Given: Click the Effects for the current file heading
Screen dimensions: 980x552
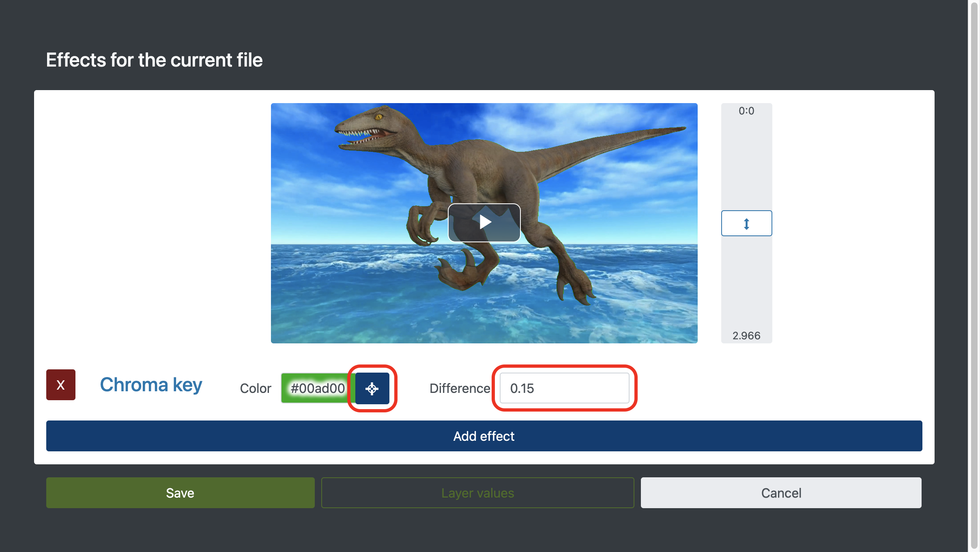Looking at the screenshot, I should click(154, 60).
